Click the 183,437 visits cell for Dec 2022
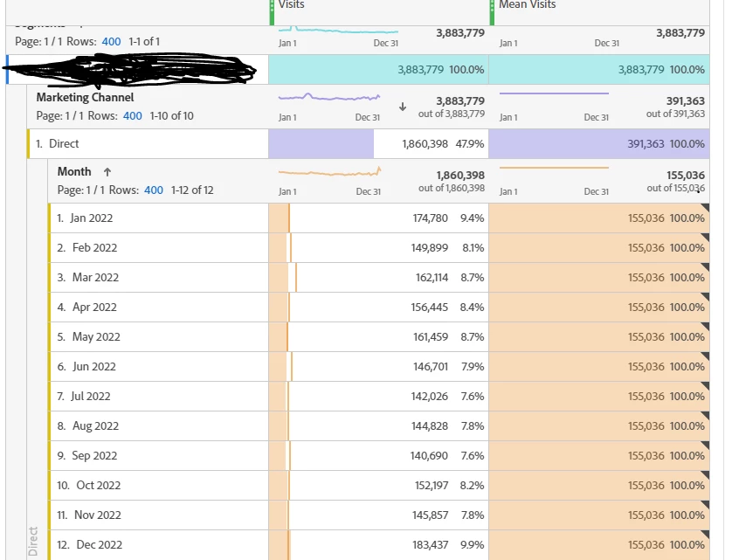 click(378, 544)
